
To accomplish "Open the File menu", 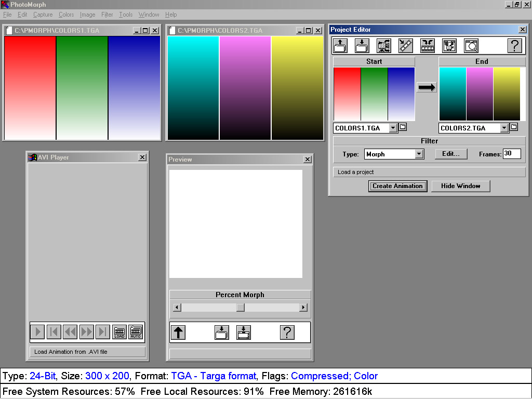I will tap(7, 15).
